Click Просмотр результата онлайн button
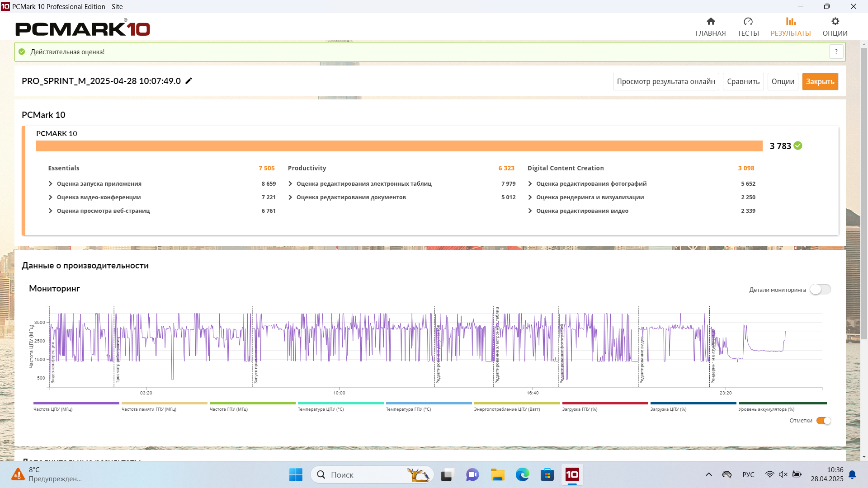 [x=666, y=82]
